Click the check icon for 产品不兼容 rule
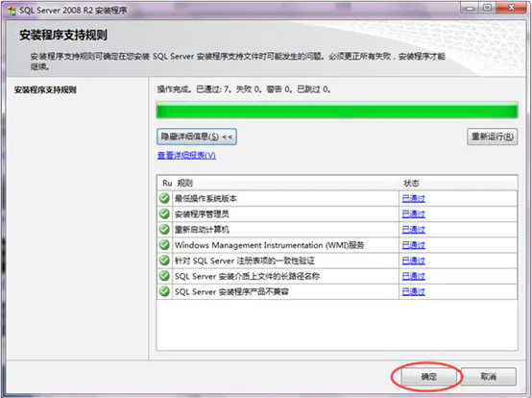 [x=164, y=291]
